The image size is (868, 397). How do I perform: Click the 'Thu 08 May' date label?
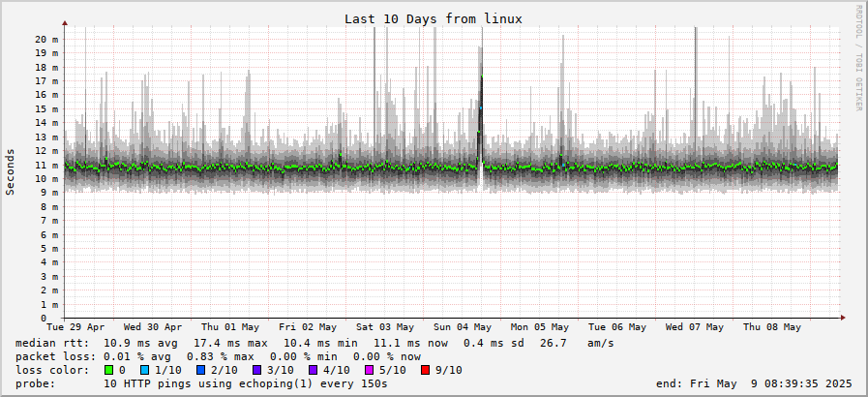(x=772, y=327)
